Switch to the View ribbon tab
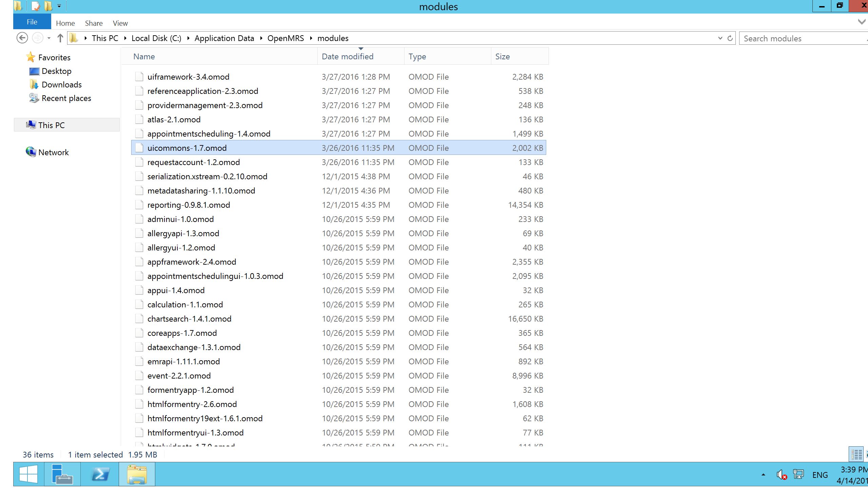Viewport: 868px width, 488px height. (120, 23)
